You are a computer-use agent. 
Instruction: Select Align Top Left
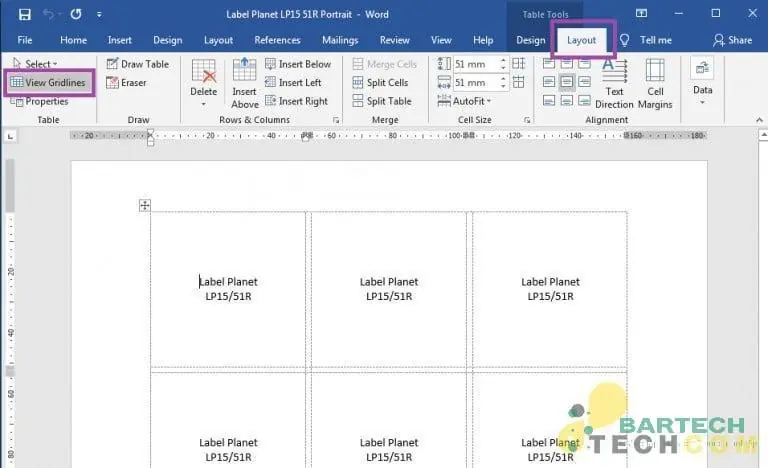pyautogui.click(x=549, y=64)
